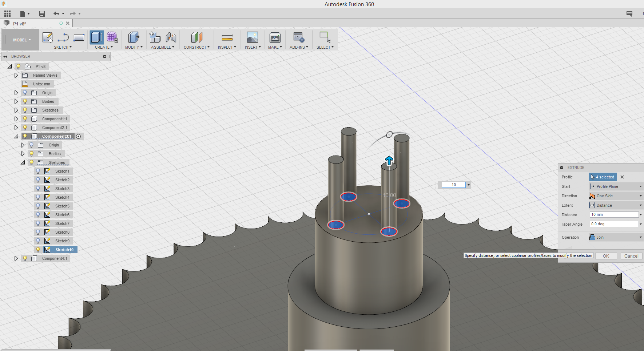The image size is (644, 351).
Task: Toggle visibility bulb for Component1:1
Action: [25, 119]
